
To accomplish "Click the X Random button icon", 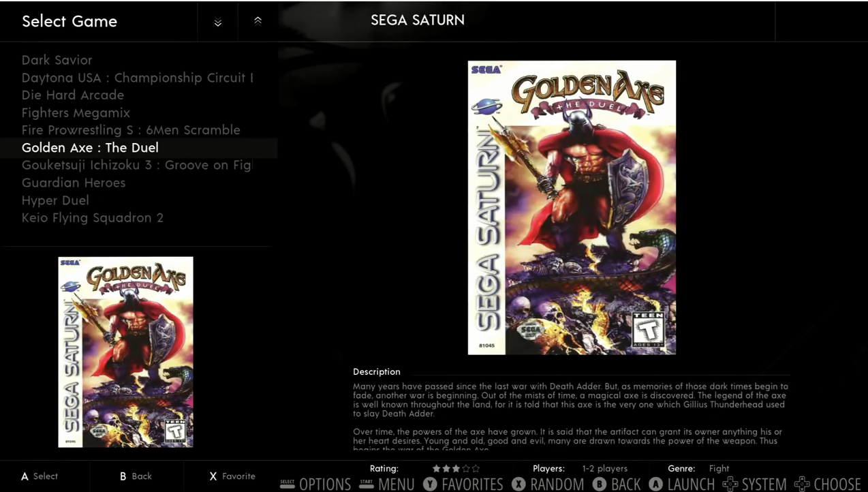I will (x=519, y=484).
